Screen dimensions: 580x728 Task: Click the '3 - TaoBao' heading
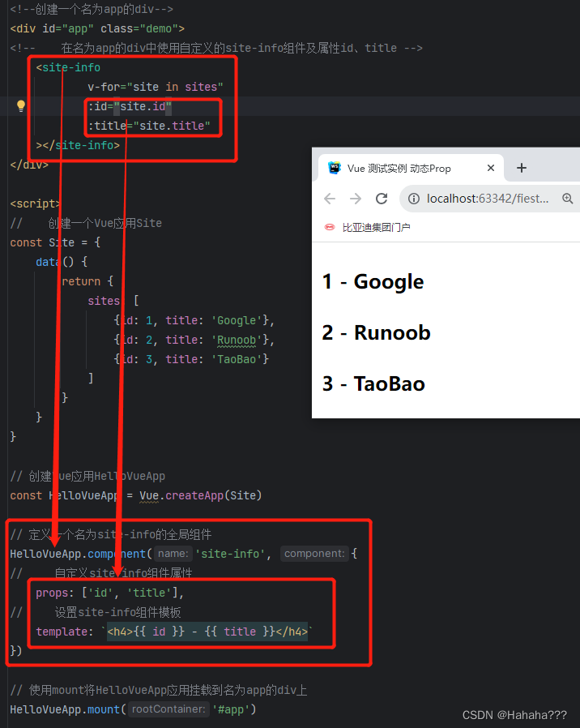point(373,384)
